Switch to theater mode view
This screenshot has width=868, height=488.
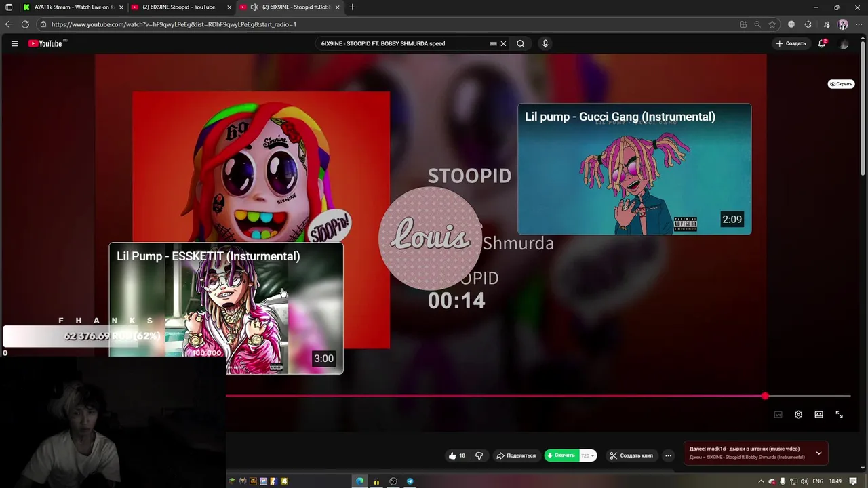(x=818, y=415)
